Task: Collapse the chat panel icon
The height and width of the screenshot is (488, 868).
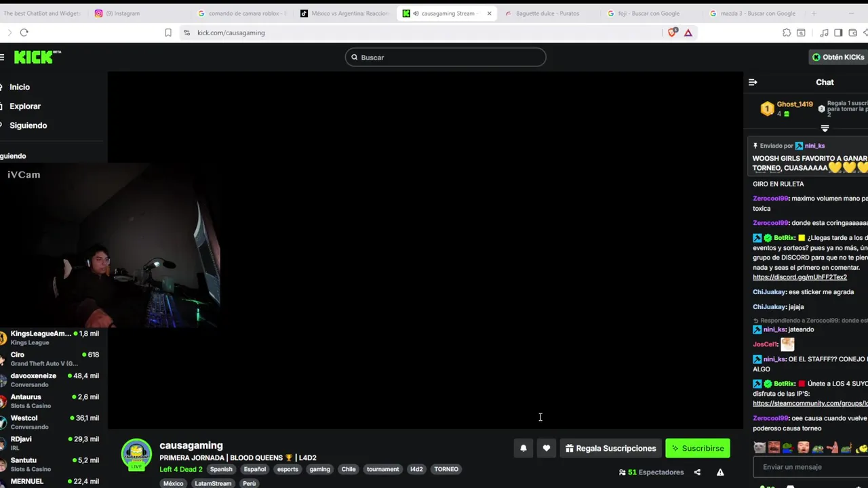Action: [x=753, y=82]
